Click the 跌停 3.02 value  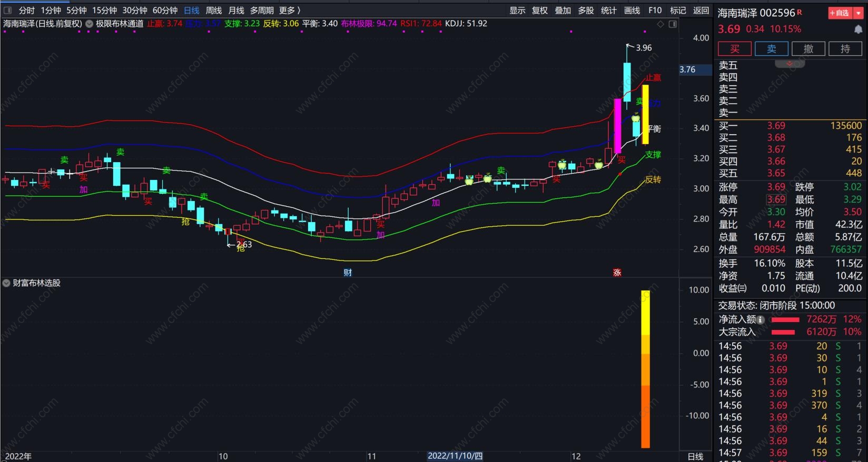(852, 187)
